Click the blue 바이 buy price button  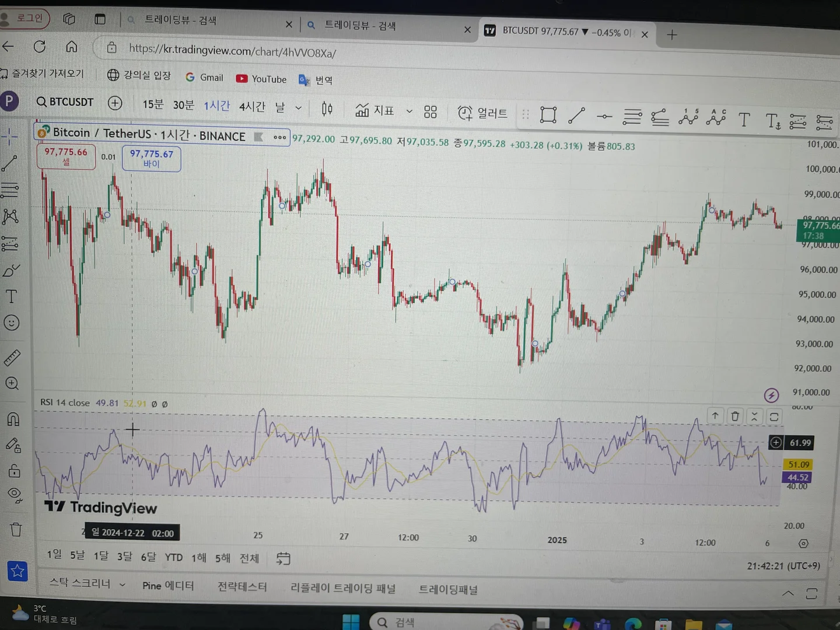(x=152, y=159)
